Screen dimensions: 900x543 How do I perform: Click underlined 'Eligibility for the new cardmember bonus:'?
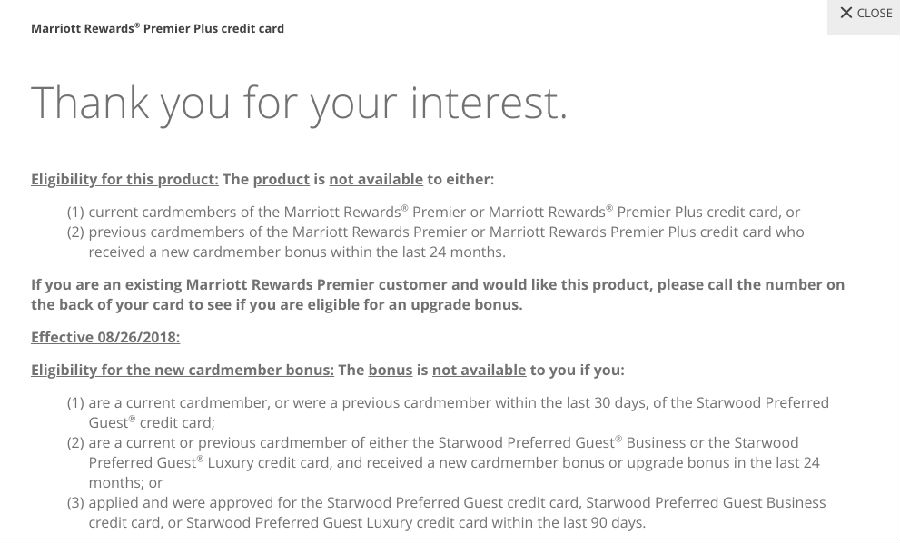[183, 370]
